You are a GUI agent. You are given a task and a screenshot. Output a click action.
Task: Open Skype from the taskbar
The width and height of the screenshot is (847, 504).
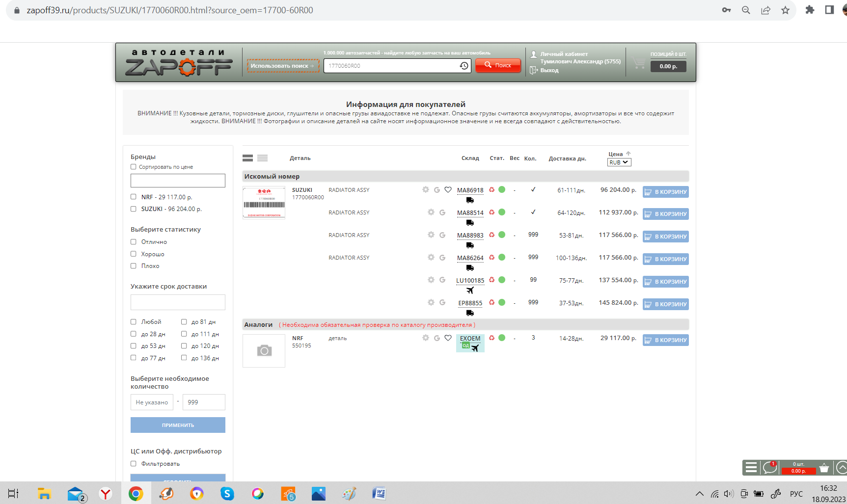(x=227, y=494)
